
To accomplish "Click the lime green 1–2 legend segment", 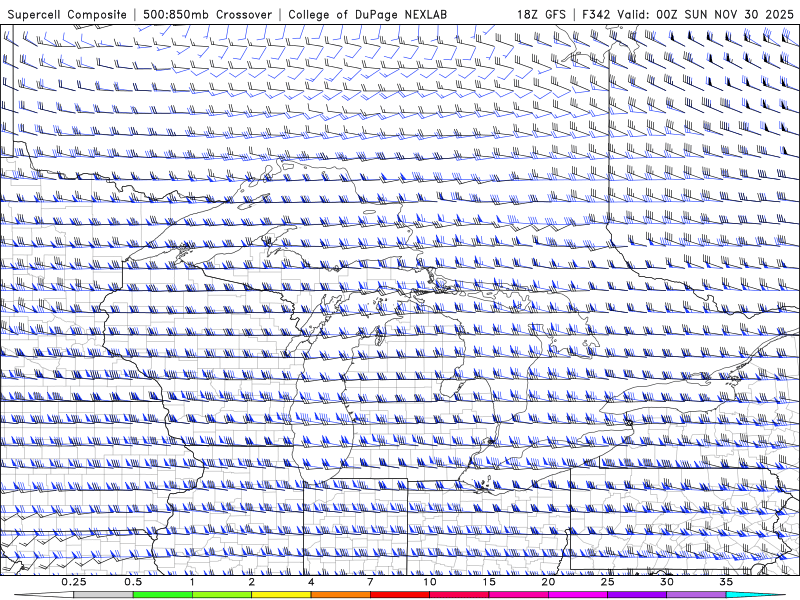I will coord(222,595).
